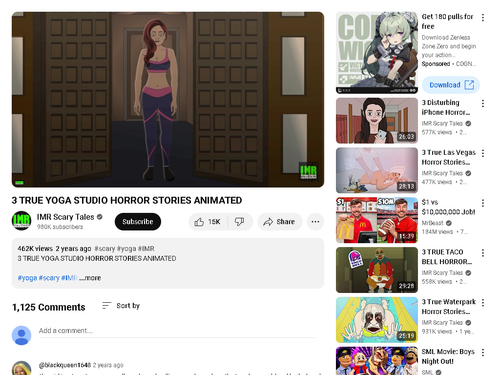Open '3 TRUE TACO BELL HORROR' thumbnail
This screenshot has height=375, width=500.
pyautogui.click(x=377, y=270)
